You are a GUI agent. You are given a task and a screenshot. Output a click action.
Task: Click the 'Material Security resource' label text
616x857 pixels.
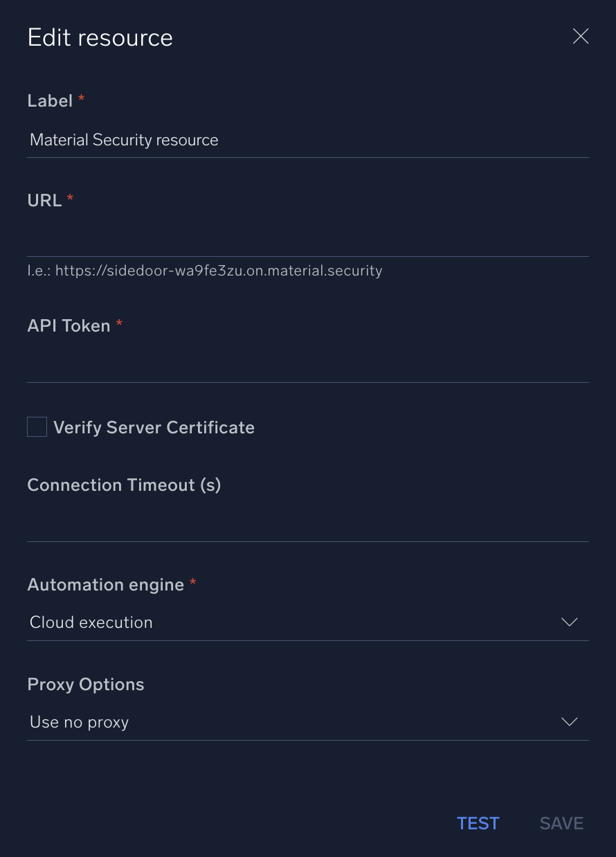coord(124,140)
